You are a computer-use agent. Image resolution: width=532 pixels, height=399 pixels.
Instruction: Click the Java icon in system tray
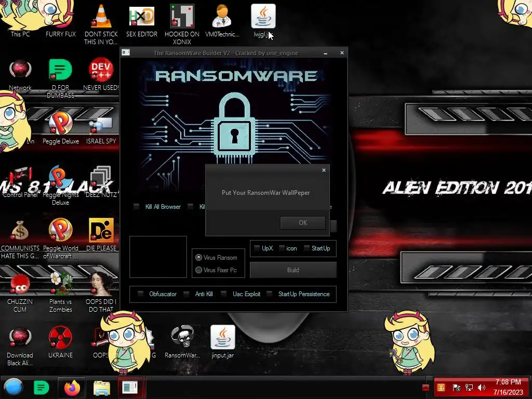coord(441,388)
